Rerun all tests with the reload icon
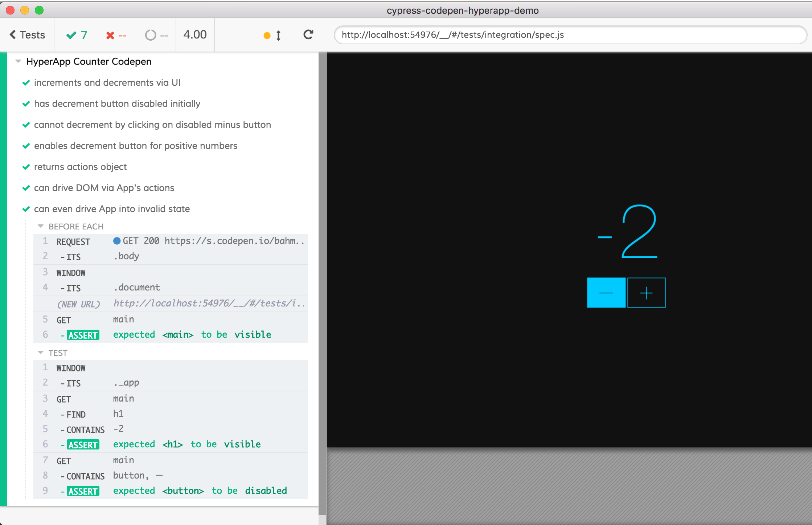This screenshot has height=525, width=812. [x=308, y=35]
